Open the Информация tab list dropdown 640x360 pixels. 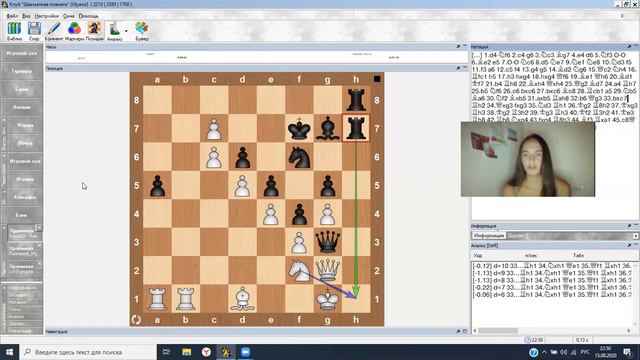[636, 236]
